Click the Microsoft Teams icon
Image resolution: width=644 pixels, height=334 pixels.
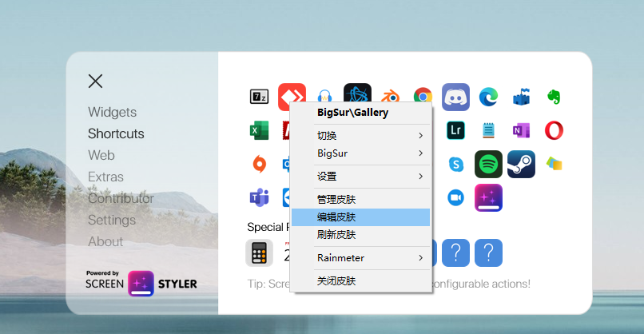pos(259,197)
